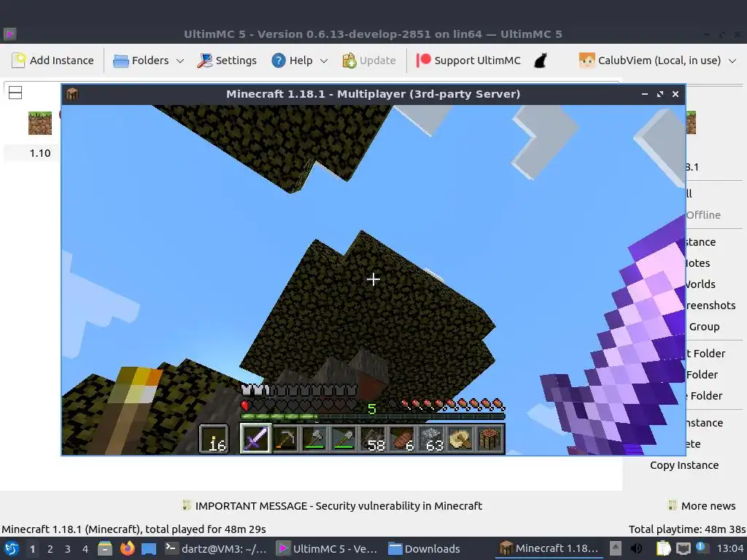Screen dimensions: 747x560
Task: Select the hotbar slot with 58 items
Action: coord(373,438)
